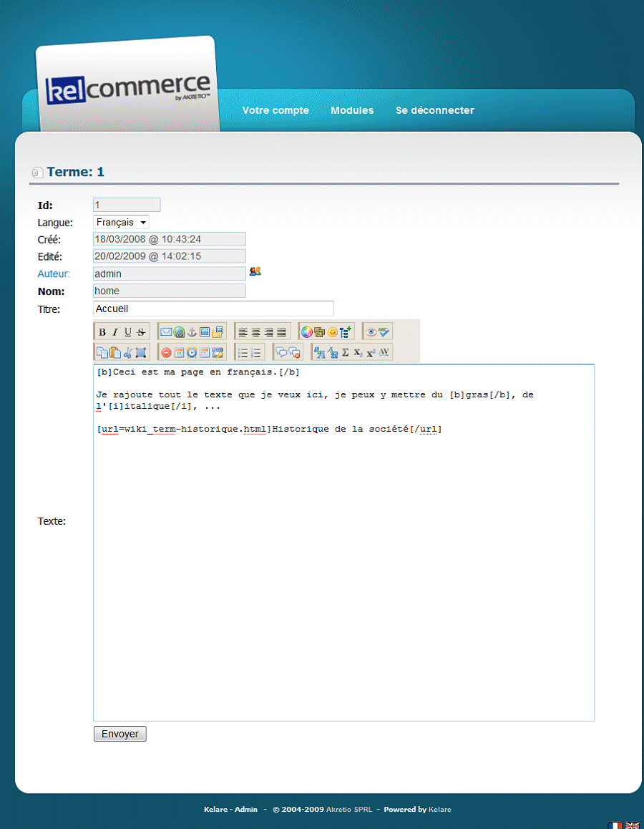
Task: Insert a bulleted list
Action: (243, 352)
